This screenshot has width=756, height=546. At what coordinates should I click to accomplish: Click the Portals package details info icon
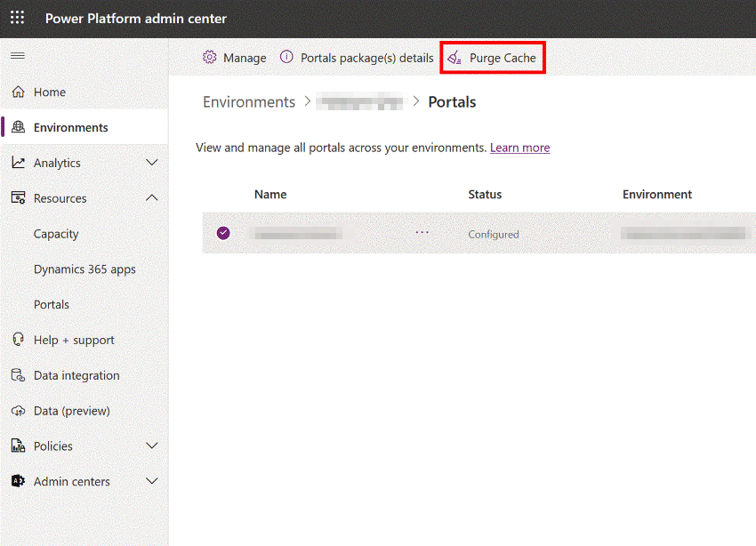coord(286,58)
